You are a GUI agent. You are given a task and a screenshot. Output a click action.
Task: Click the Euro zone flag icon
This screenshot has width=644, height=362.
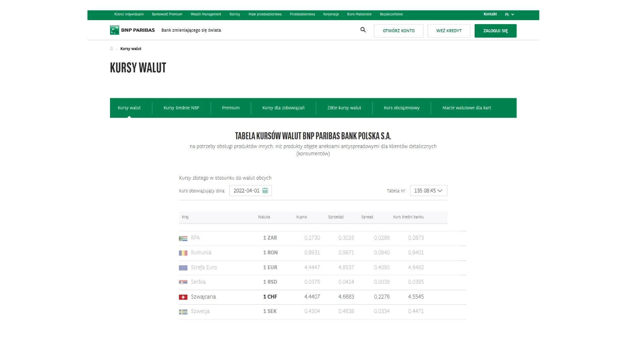(x=183, y=268)
